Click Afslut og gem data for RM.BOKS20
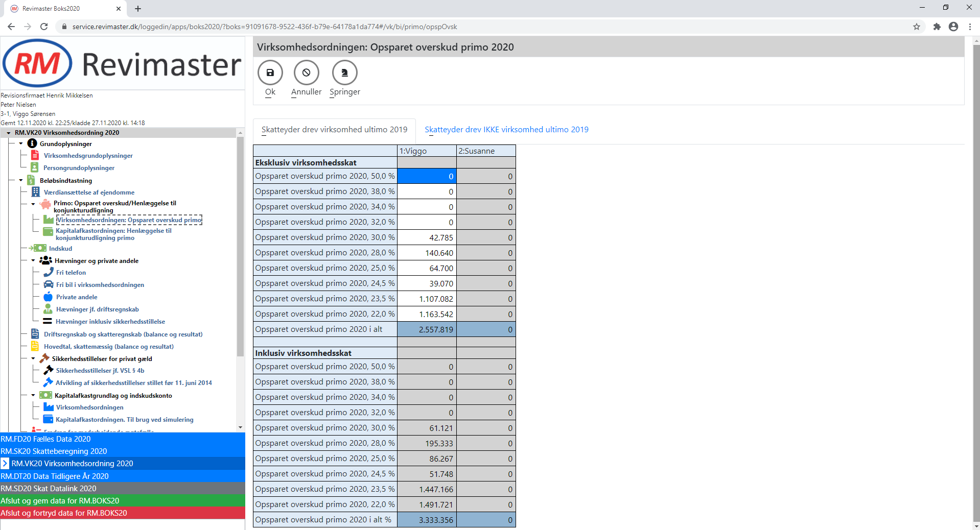This screenshot has width=980, height=530. (60, 500)
